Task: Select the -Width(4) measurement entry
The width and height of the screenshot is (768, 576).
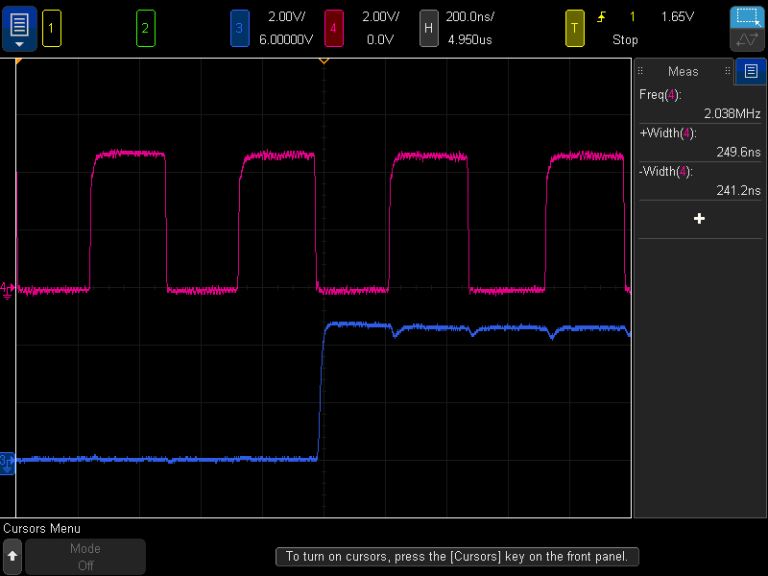Action: [699, 181]
